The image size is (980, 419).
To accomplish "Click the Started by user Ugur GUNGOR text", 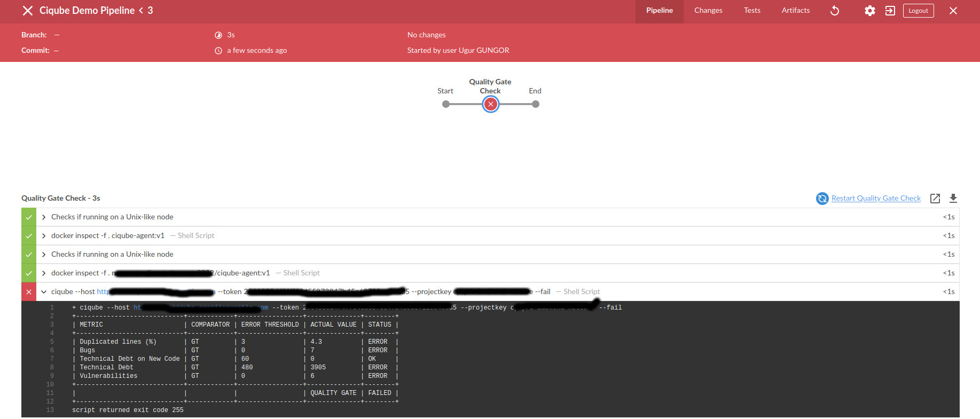I will coord(458,50).
